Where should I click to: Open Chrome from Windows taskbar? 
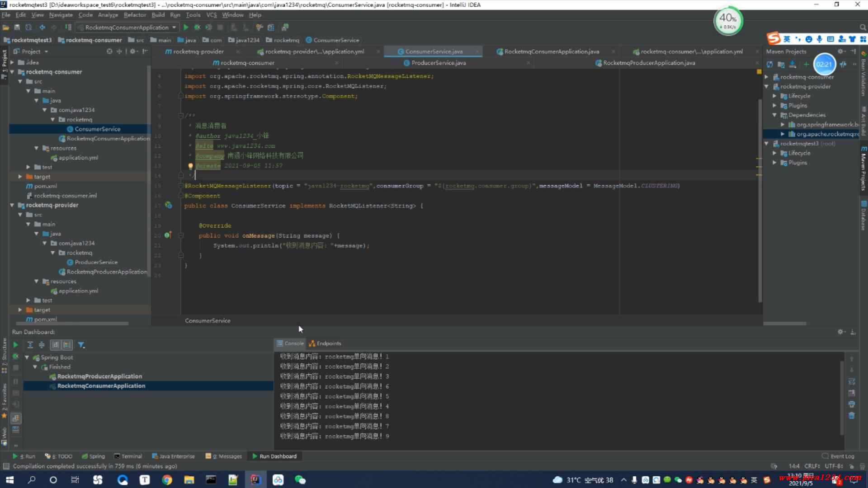(167, 480)
